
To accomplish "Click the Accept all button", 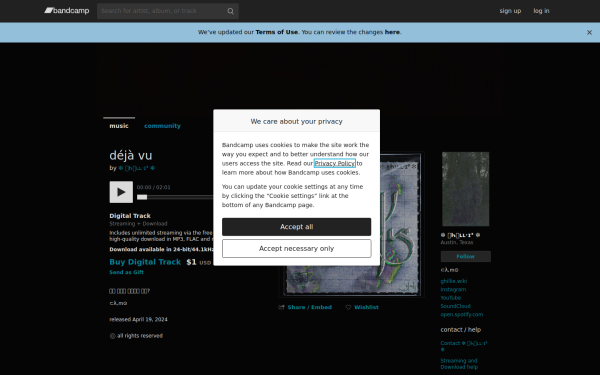I will point(296,227).
